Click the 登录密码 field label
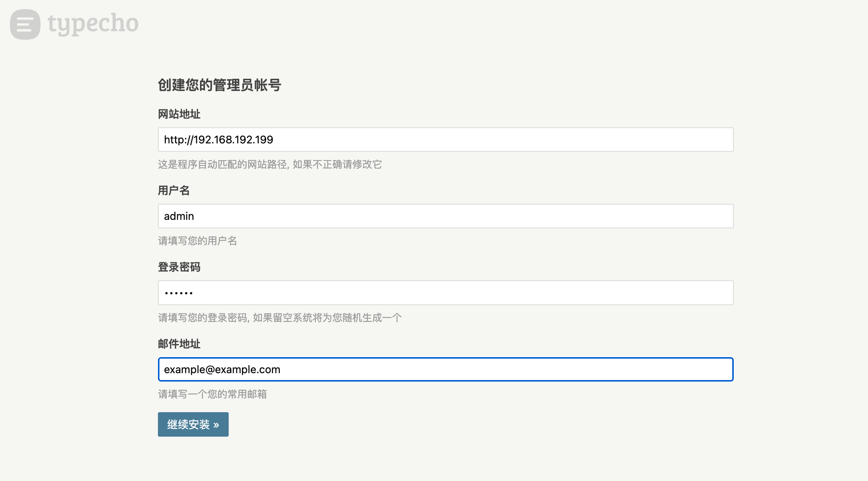Viewport: 868px width, 481px height. 179,267
